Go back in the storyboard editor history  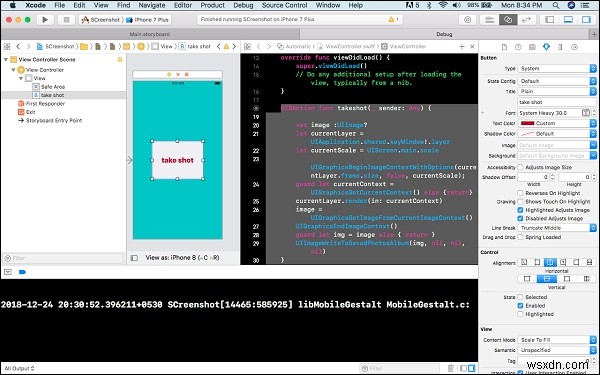18,46
